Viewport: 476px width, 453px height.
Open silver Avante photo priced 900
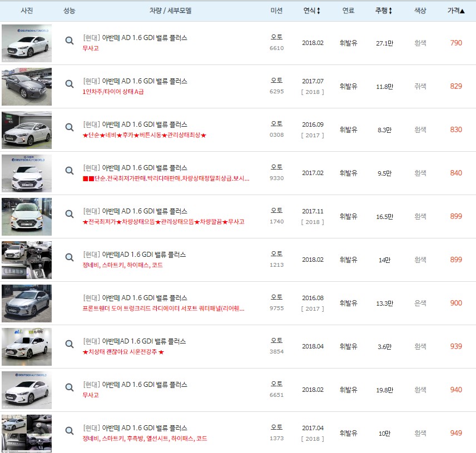[27, 303]
